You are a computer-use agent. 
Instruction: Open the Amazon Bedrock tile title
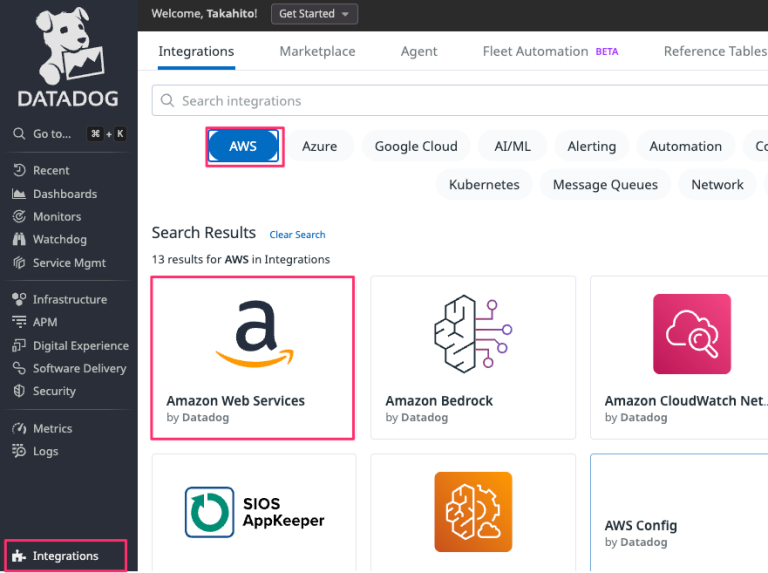439,401
